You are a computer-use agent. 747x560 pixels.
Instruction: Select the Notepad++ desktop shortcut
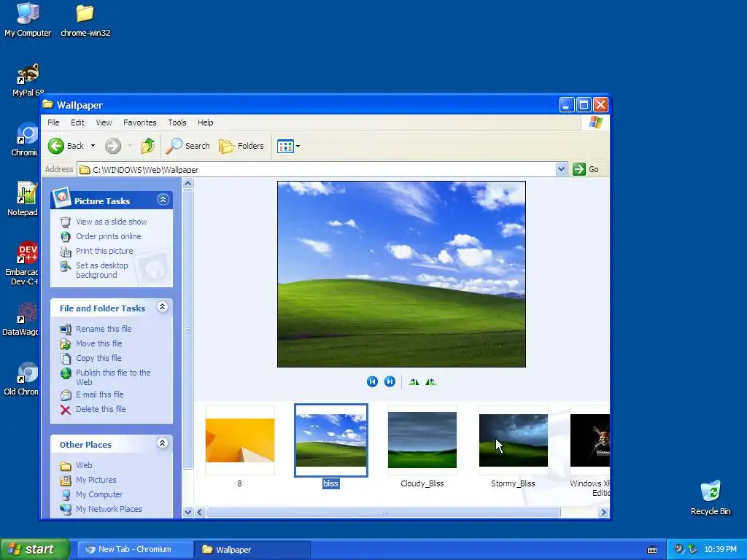[x=23, y=199]
